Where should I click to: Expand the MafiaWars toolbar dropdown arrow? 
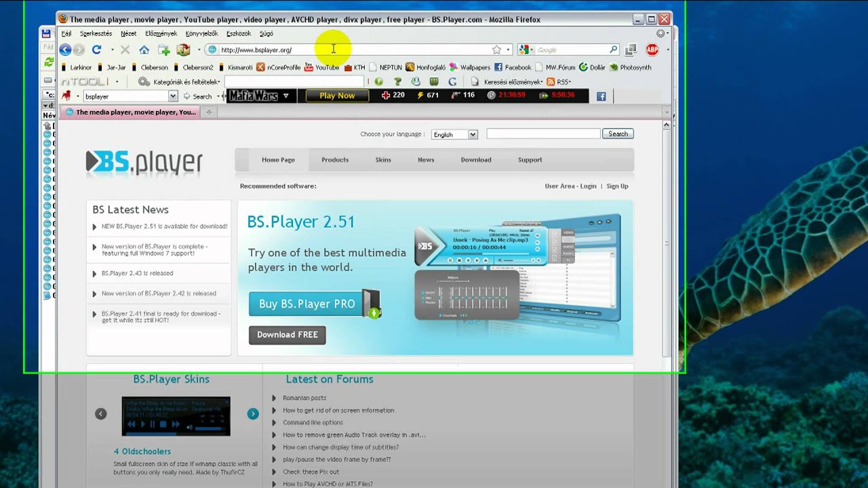(x=285, y=96)
